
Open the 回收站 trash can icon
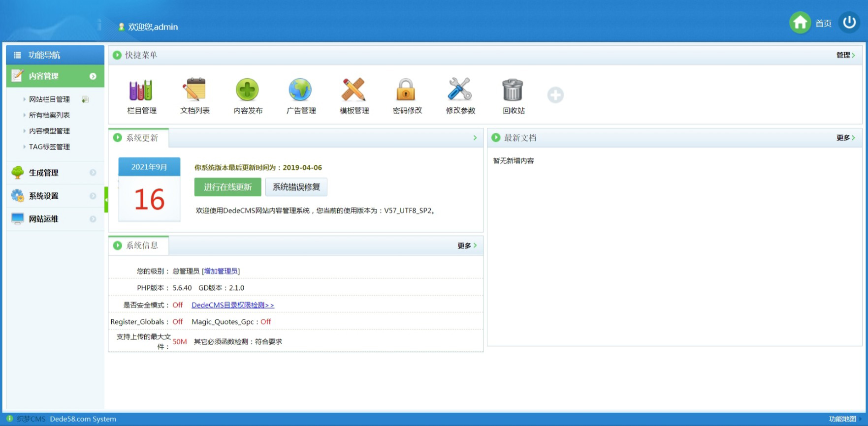[513, 90]
